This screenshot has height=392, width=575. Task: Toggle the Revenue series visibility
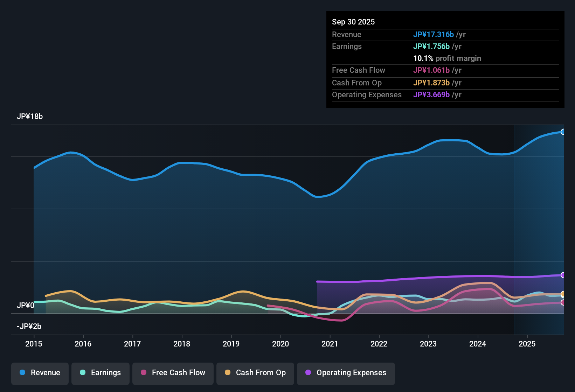click(x=40, y=373)
